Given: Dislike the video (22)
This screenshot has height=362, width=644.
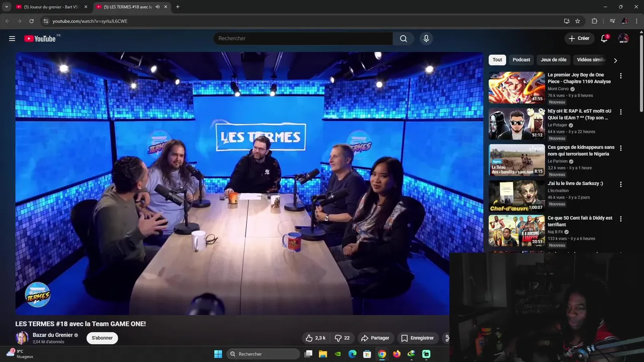Looking at the screenshot, I should point(342,338).
